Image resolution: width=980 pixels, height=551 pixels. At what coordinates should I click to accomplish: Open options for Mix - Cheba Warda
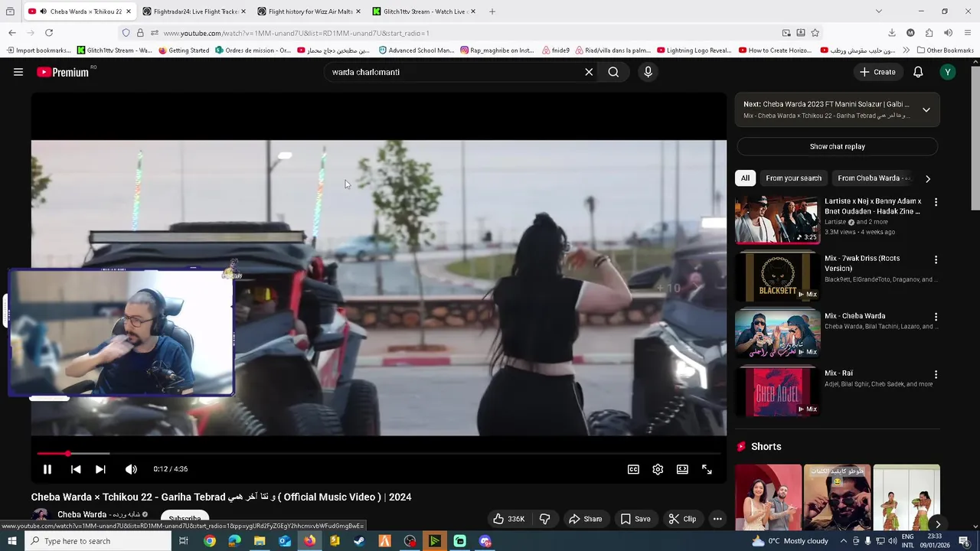click(x=936, y=317)
